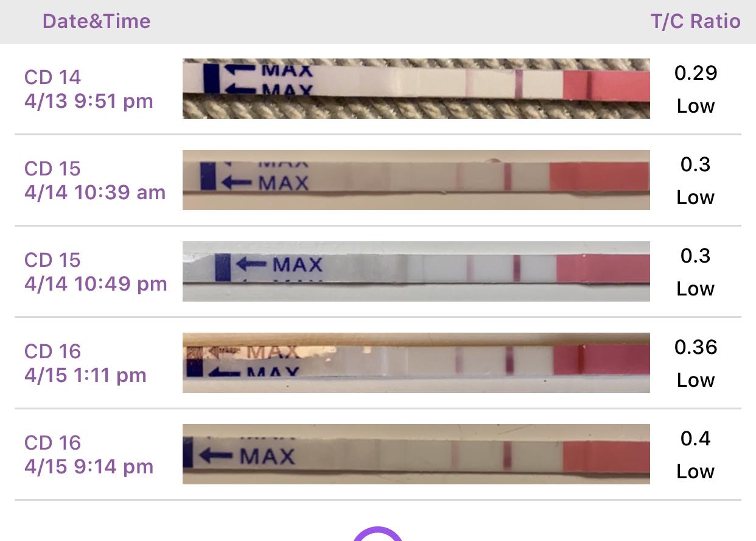Tap the Low label under 0.4
The image size is (756, 541).
tap(696, 472)
